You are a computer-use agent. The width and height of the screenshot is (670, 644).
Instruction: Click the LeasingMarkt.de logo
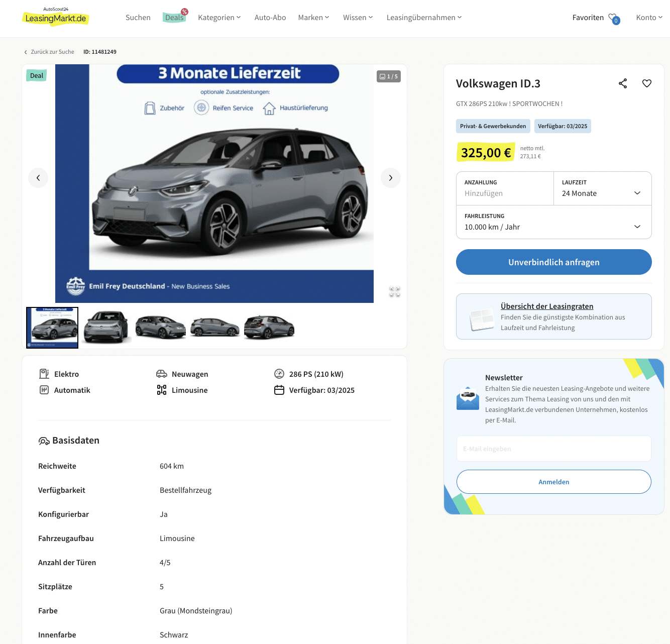pyautogui.click(x=56, y=17)
